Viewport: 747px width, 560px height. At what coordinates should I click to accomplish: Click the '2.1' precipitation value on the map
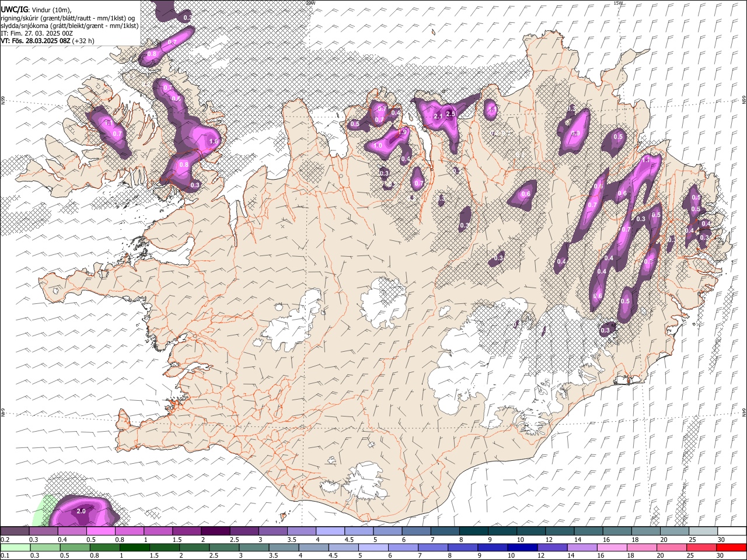point(438,116)
